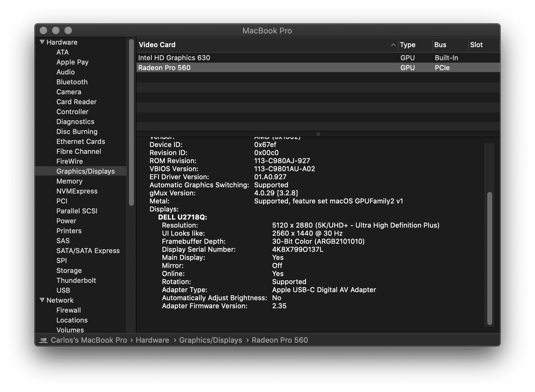The width and height of the screenshot is (535, 392).
Task: Select USB in the sidebar
Action: click(64, 290)
